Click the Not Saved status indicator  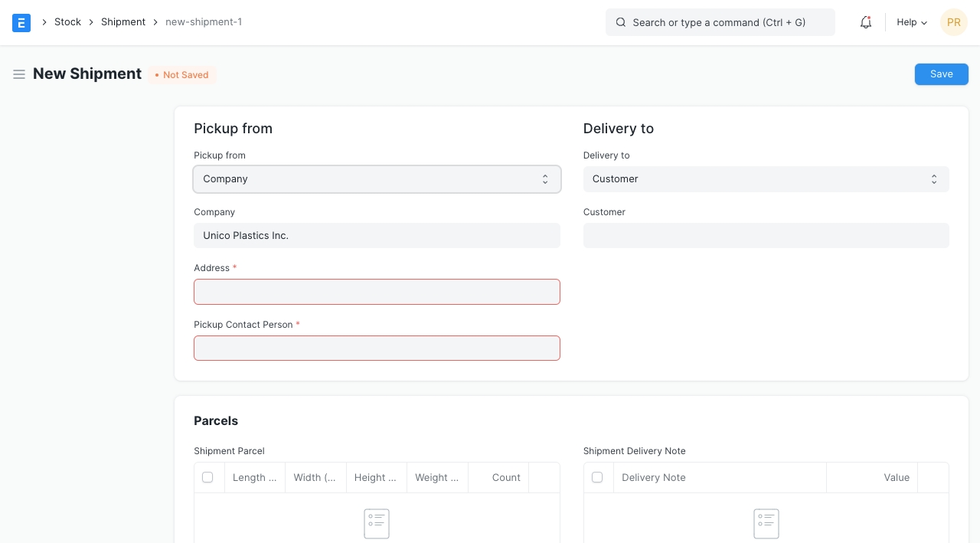(182, 75)
